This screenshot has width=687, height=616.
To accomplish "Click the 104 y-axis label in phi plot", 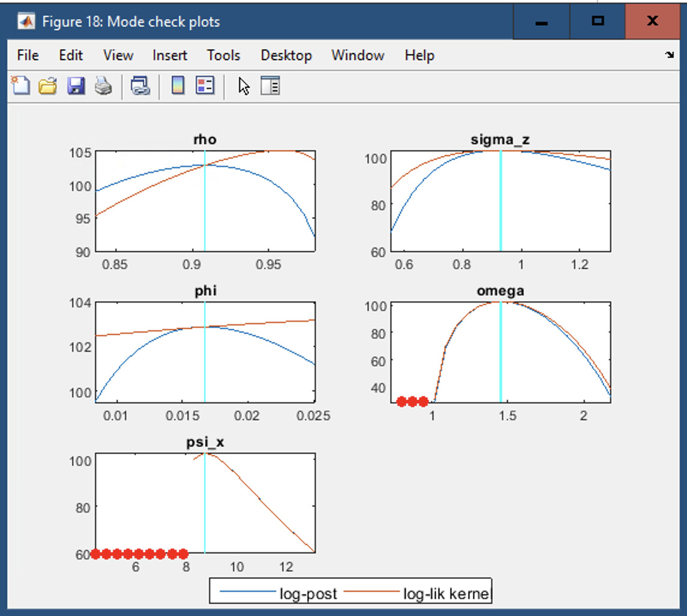I will click(x=80, y=303).
